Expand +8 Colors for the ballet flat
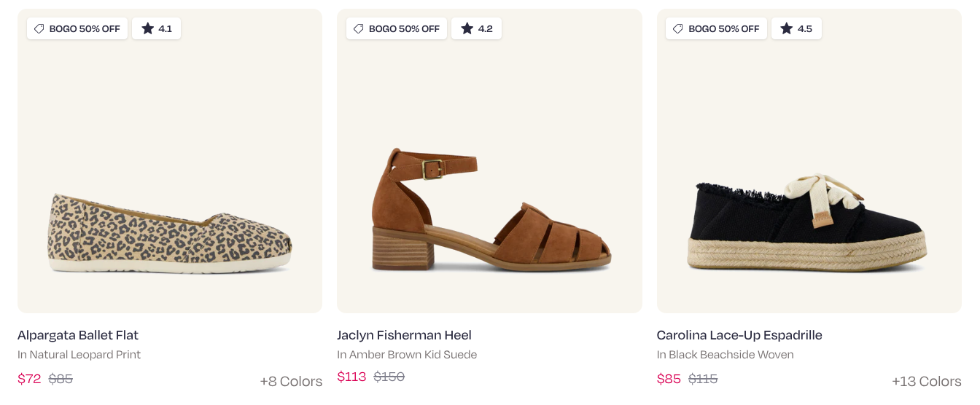 click(x=291, y=381)
